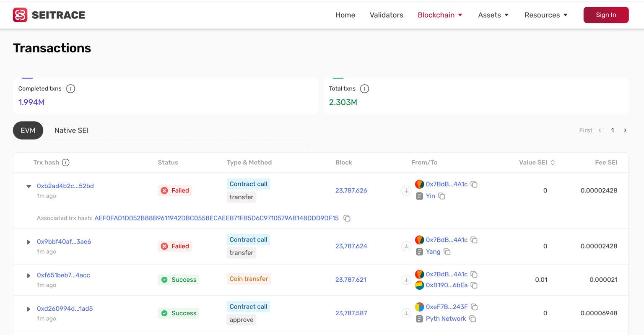Copy the 0xeF7B...243F address
The width and height of the screenshot is (644, 335).
click(x=474, y=307)
